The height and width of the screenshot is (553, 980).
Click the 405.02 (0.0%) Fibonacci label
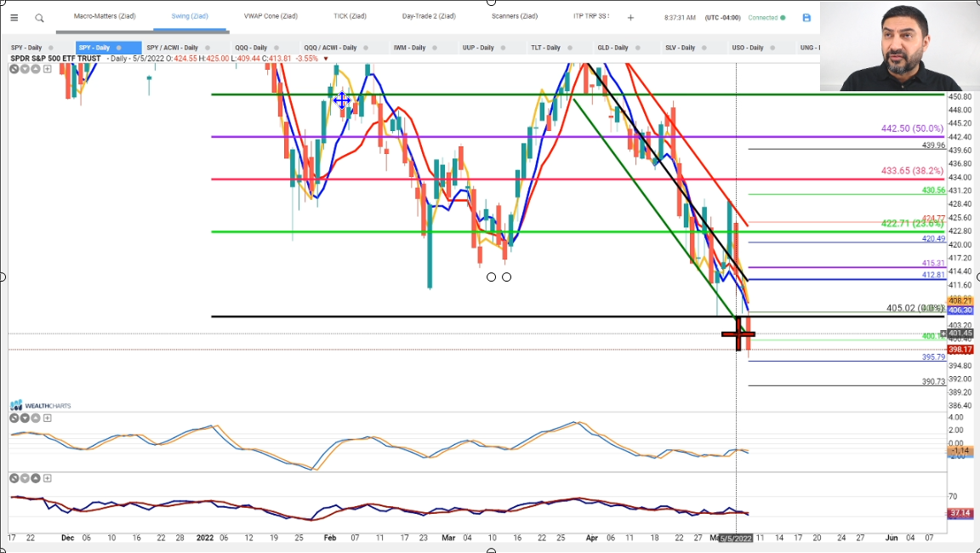pyautogui.click(x=915, y=308)
